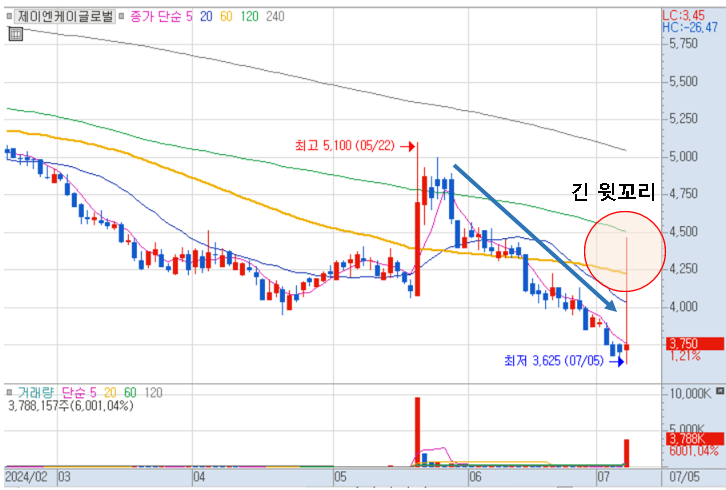Select the 120-day moving average legend

pyautogui.click(x=250, y=17)
